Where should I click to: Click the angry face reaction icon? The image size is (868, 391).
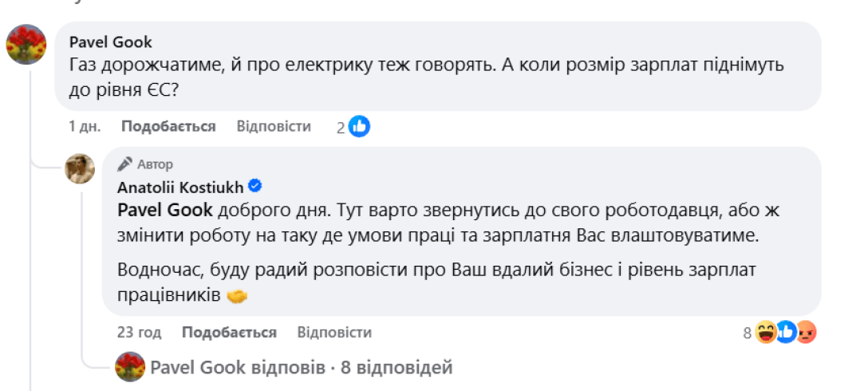point(806,333)
